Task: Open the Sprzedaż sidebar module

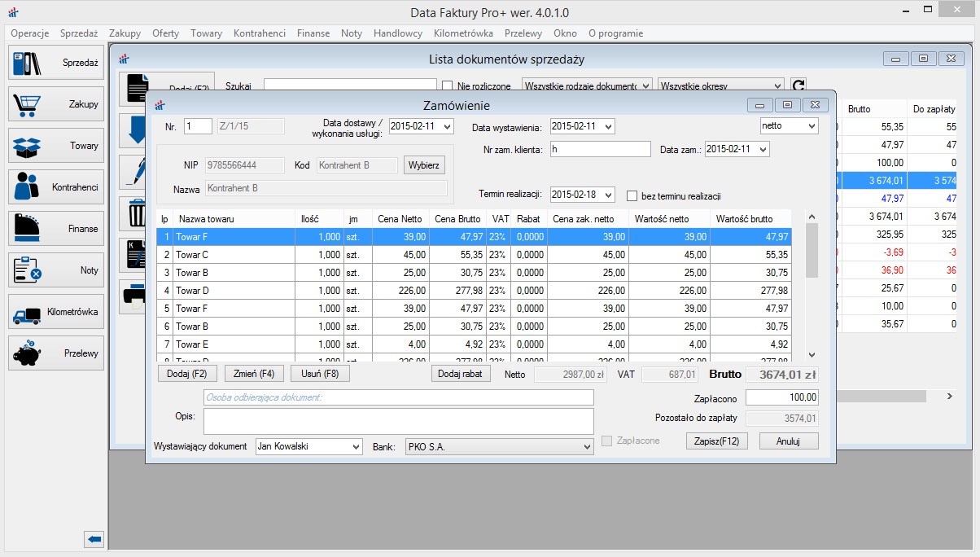Action: pyautogui.click(x=56, y=63)
